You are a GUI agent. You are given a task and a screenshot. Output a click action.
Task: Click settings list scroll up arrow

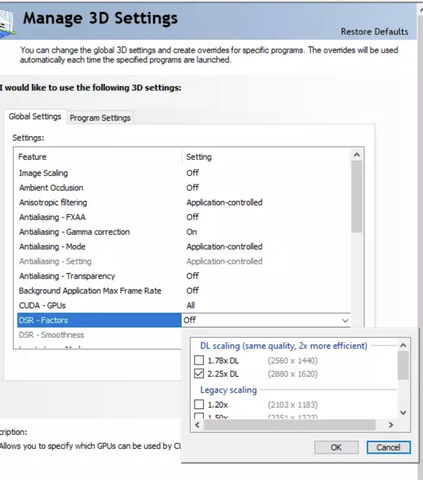click(x=357, y=155)
